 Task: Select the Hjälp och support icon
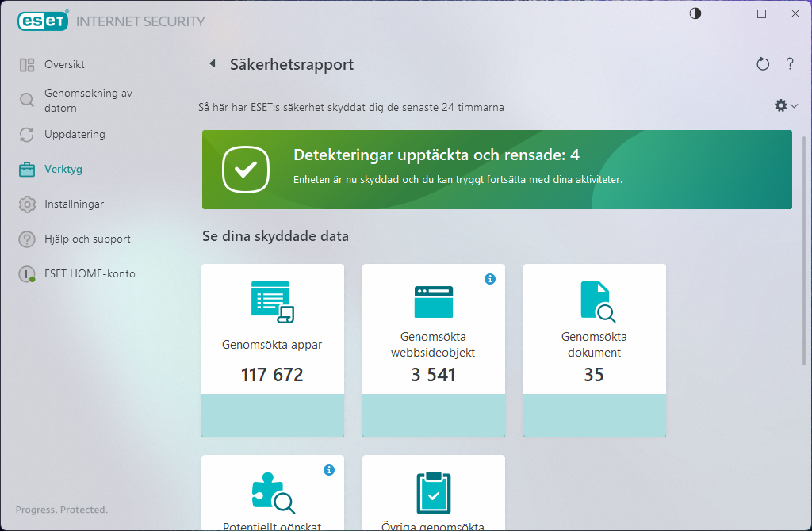pos(28,239)
